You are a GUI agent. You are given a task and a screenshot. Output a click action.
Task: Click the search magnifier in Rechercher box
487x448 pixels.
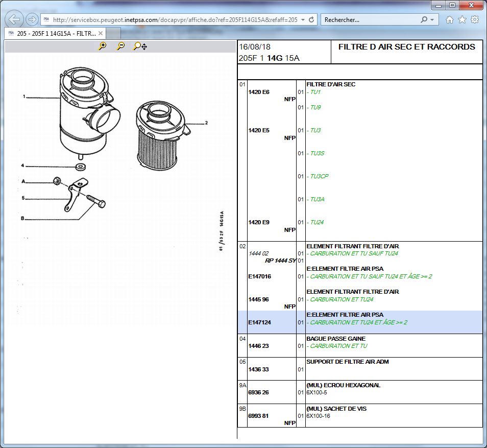coord(424,20)
